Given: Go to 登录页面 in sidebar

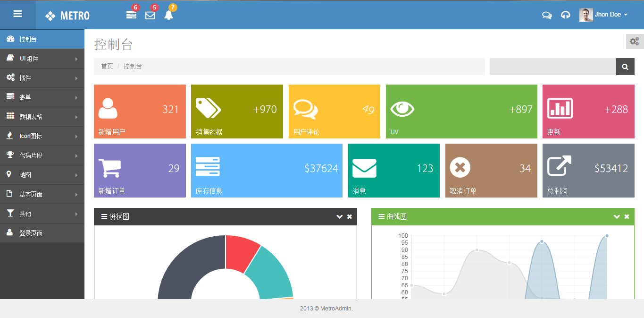Looking at the screenshot, I should [x=42, y=233].
